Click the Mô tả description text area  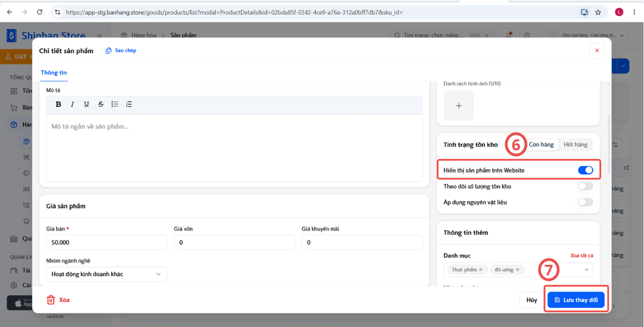pos(234,148)
